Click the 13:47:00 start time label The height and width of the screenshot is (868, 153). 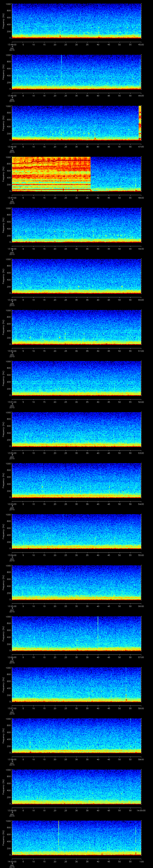[12, 198]
